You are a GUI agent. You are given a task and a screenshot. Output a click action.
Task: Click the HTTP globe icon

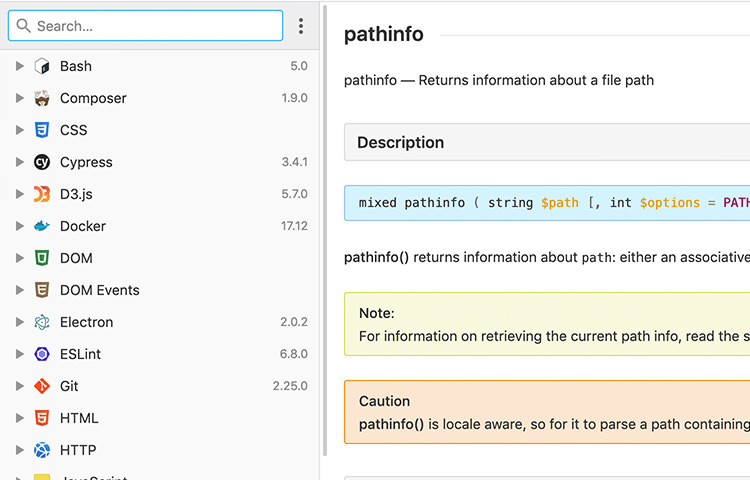click(x=42, y=450)
